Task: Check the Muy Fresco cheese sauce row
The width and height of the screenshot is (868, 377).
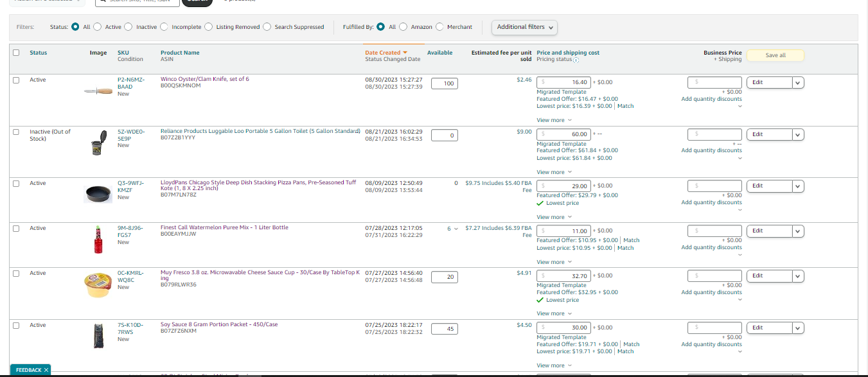Action: click(x=16, y=273)
